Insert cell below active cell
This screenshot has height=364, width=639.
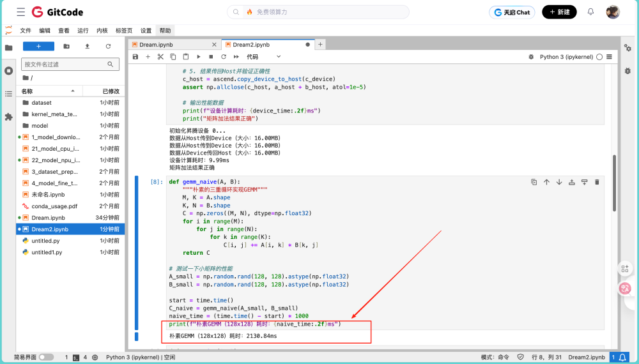coord(585,182)
